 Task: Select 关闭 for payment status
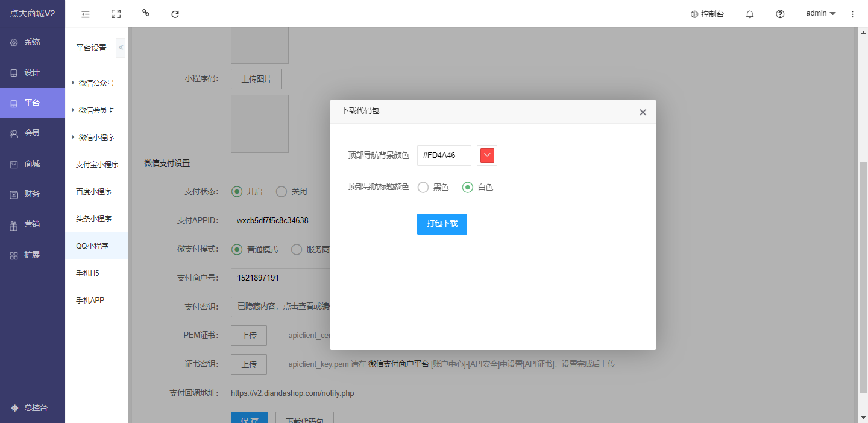pos(281,191)
